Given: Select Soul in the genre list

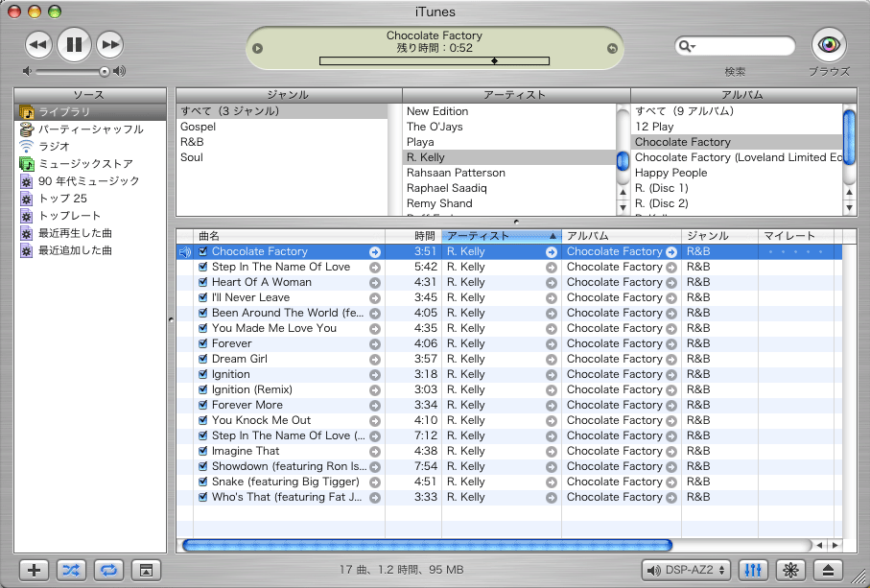Looking at the screenshot, I should point(282,157).
